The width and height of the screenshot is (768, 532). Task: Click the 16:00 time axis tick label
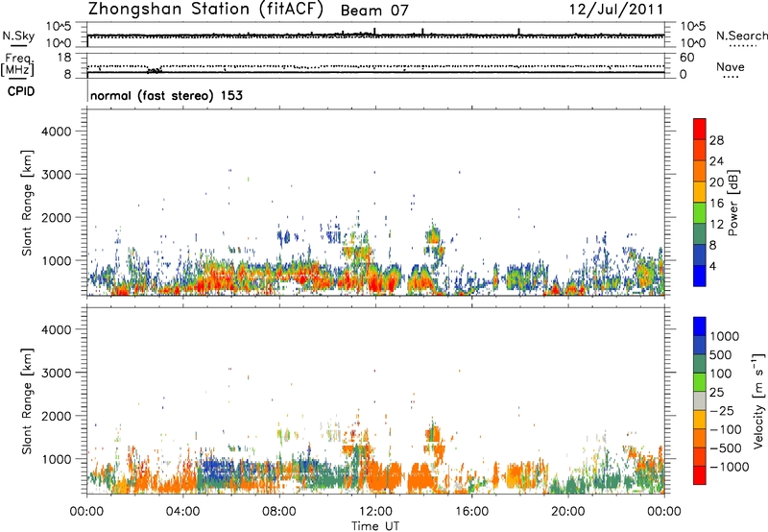pos(471,512)
